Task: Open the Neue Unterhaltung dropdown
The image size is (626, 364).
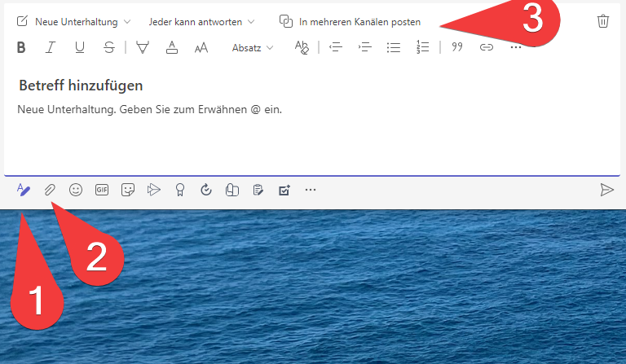Action: (75, 22)
